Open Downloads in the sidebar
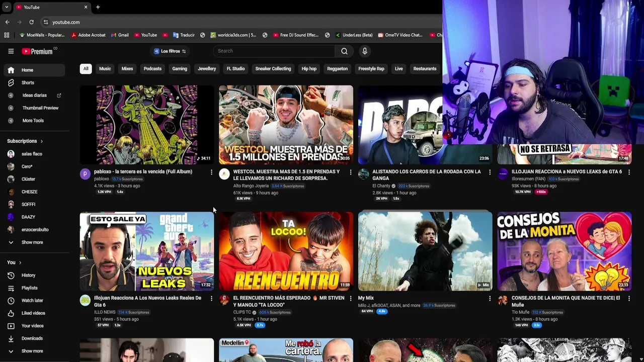Screen dimensions: 644x362 point(33,338)
